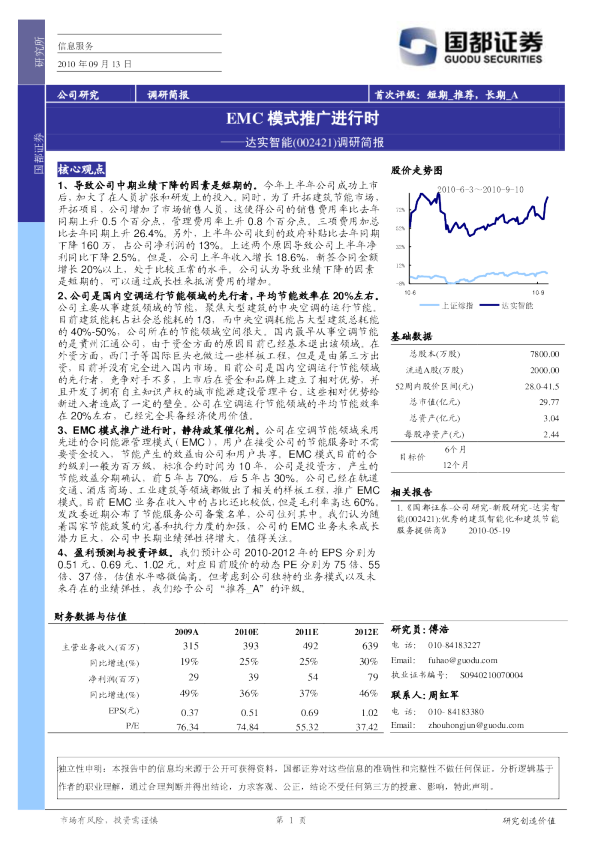Click the Guodu Securities logo emblem
The height and width of the screenshot is (842, 595).
click(417, 47)
